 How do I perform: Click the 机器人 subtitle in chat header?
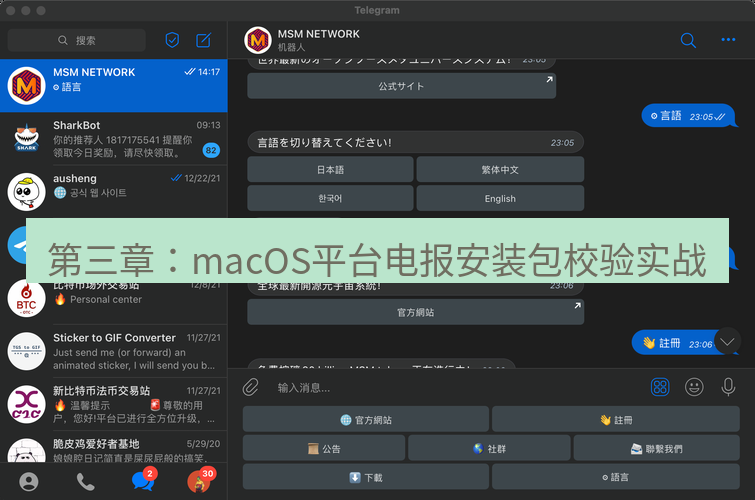(x=291, y=47)
